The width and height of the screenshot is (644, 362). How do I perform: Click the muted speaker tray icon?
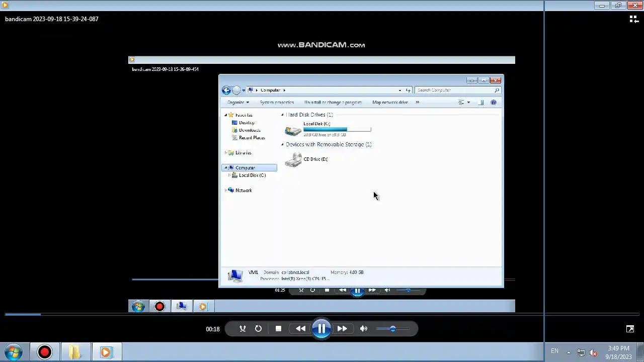[x=593, y=352]
